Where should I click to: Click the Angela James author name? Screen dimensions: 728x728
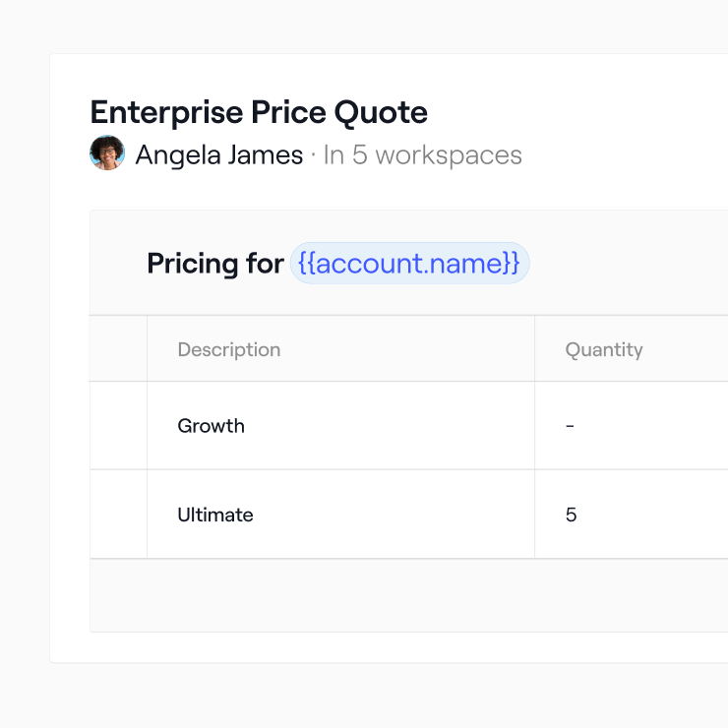tap(219, 155)
